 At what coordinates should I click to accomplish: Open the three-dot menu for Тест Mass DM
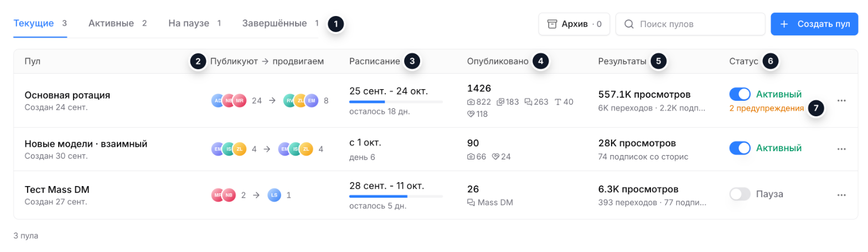[841, 195]
